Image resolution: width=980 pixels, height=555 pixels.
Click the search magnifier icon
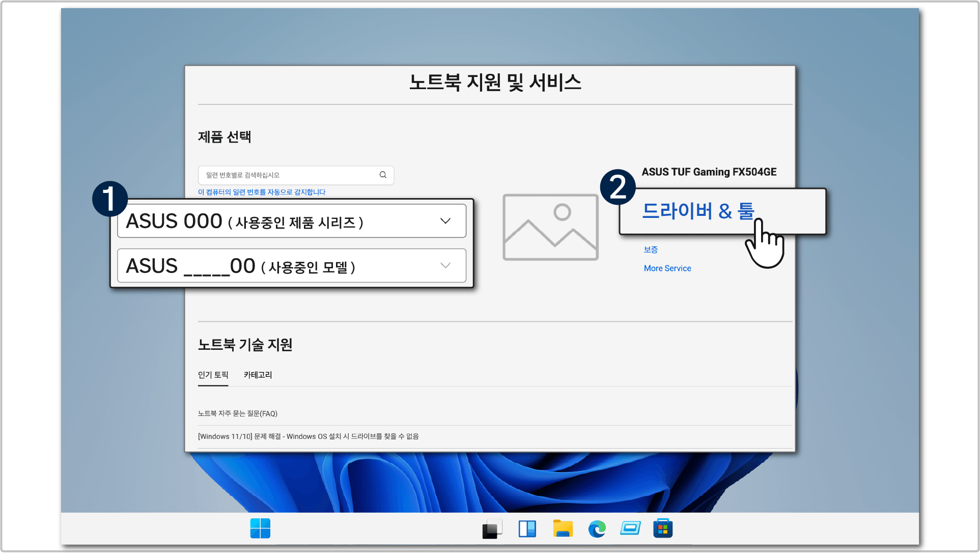383,175
